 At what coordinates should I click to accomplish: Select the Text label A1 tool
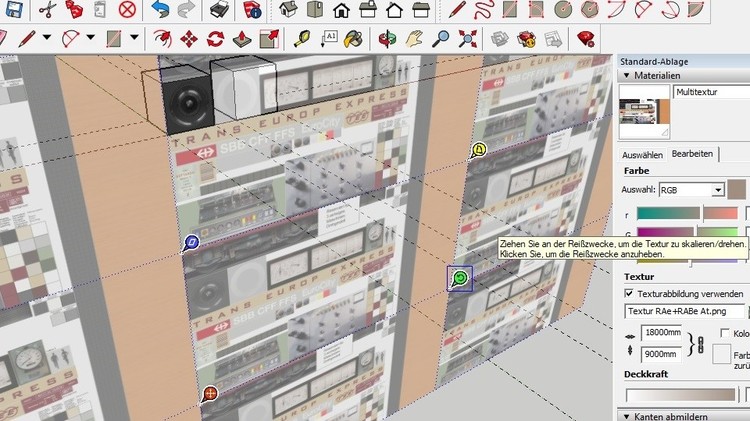point(329,39)
